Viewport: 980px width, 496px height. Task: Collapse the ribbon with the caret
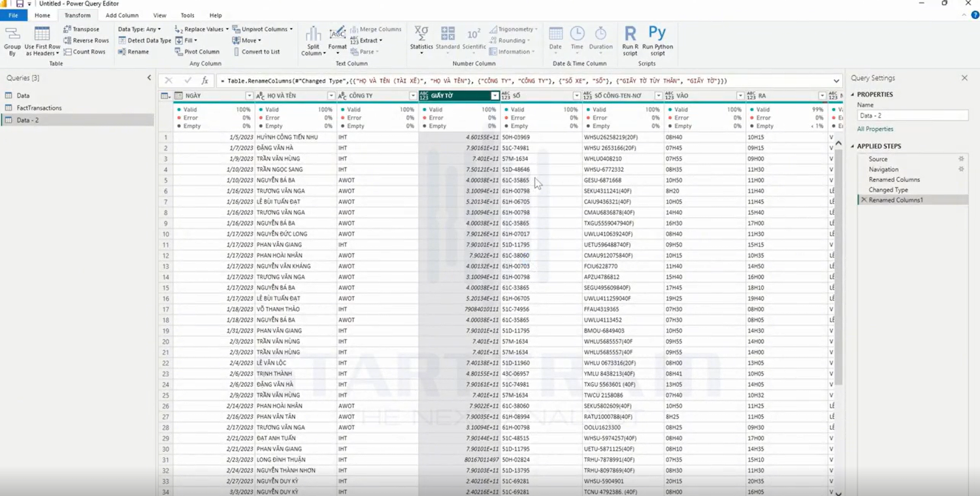965,15
